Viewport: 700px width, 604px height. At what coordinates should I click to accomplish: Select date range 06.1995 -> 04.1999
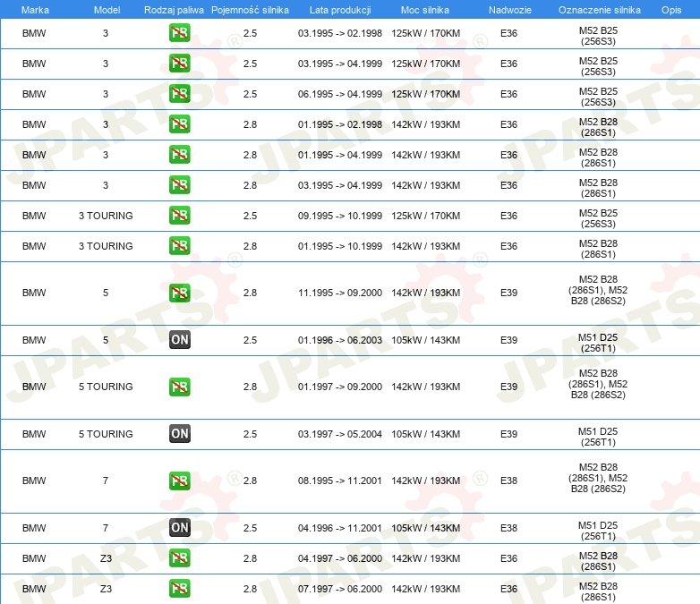click(340, 94)
